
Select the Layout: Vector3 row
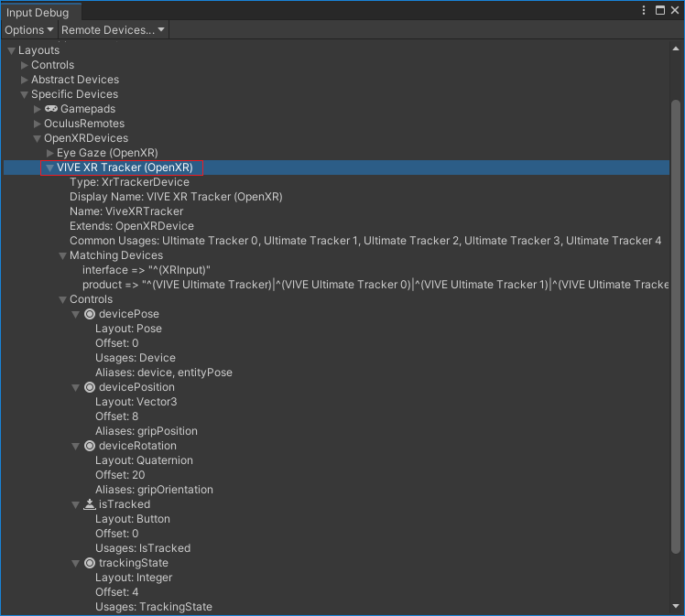click(336, 402)
